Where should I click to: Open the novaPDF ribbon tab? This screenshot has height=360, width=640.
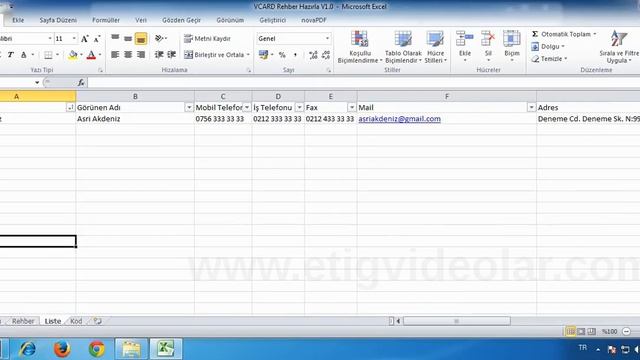[x=314, y=20]
